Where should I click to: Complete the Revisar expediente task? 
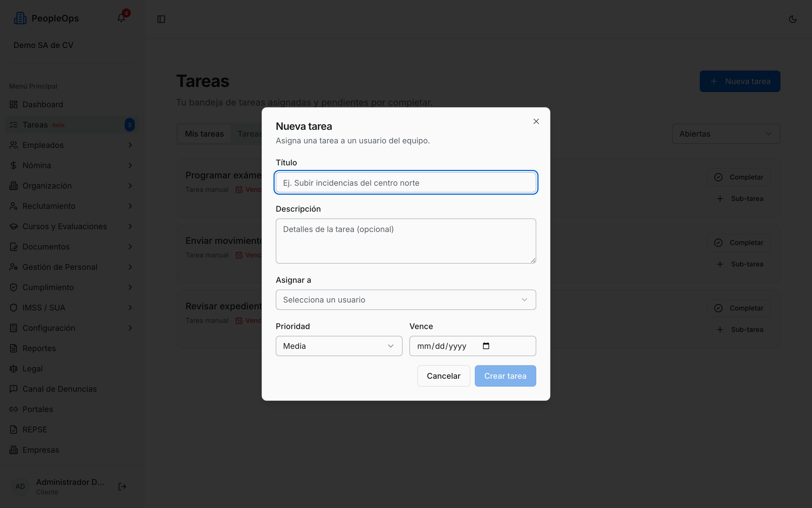(738, 308)
